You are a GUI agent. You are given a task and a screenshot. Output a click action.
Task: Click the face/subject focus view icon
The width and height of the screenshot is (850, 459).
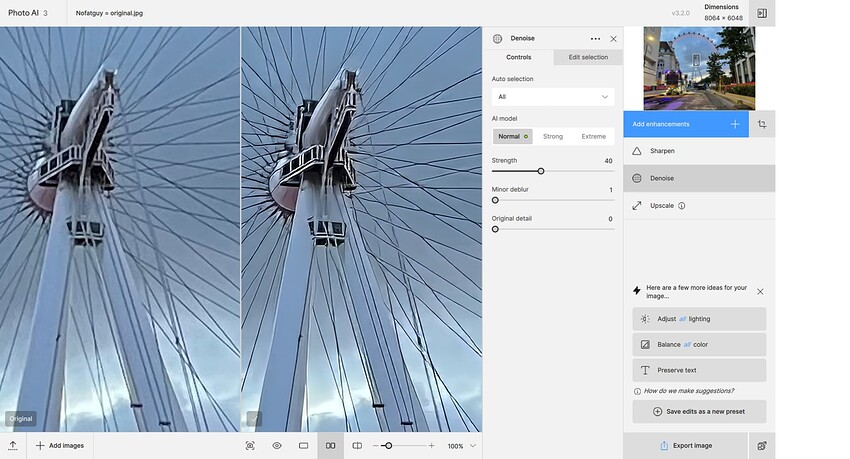click(x=250, y=445)
